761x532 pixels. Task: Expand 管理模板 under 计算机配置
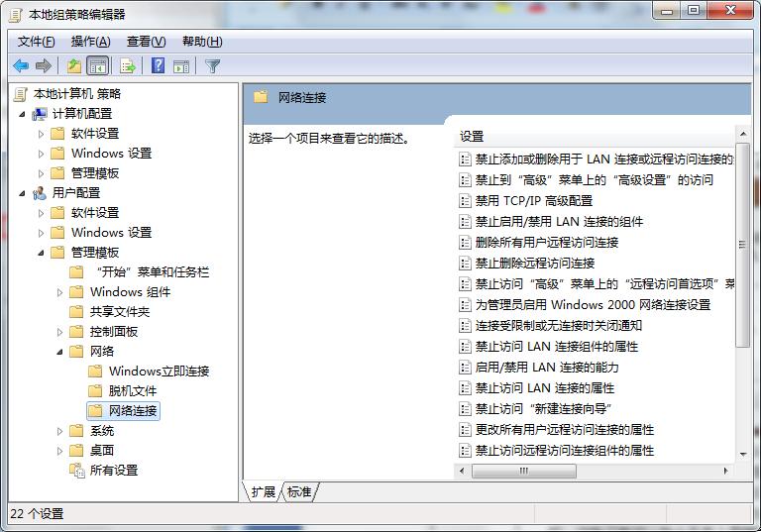point(42,173)
